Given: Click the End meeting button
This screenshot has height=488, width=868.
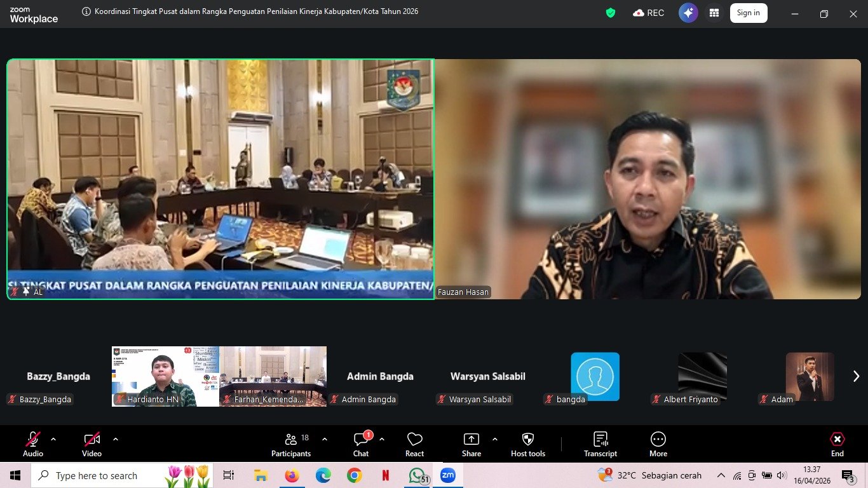Looking at the screenshot, I should [x=837, y=444].
